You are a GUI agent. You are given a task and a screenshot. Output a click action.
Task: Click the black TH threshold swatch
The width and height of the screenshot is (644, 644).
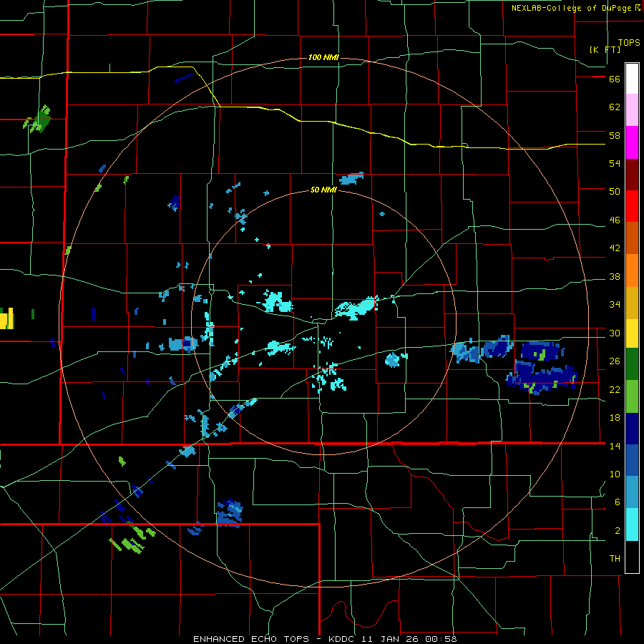coord(632,557)
